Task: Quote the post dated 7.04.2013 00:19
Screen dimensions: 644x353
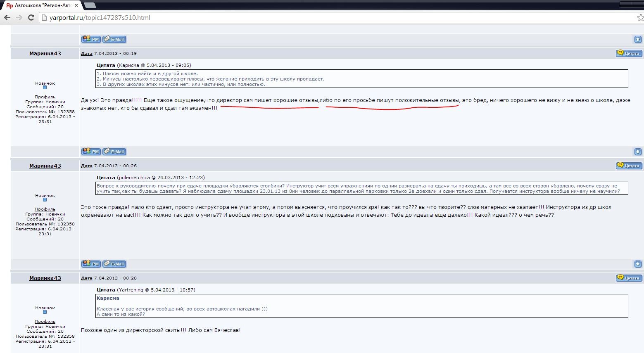Action: [x=629, y=53]
